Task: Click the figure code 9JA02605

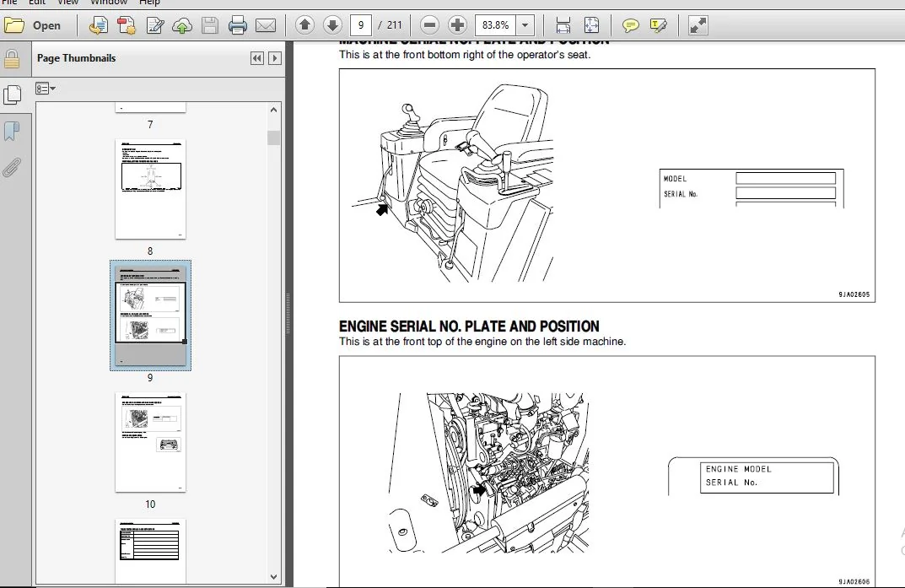Action: pyautogui.click(x=854, y=294)
